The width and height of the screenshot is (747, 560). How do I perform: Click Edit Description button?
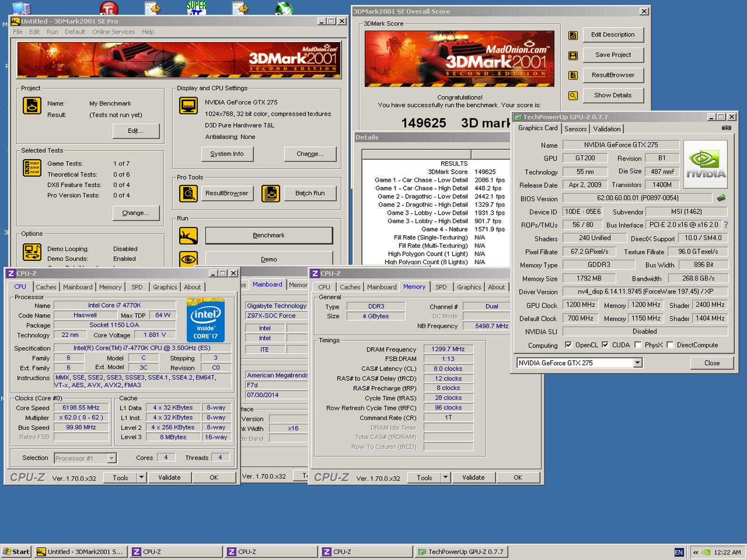point(613,35)
